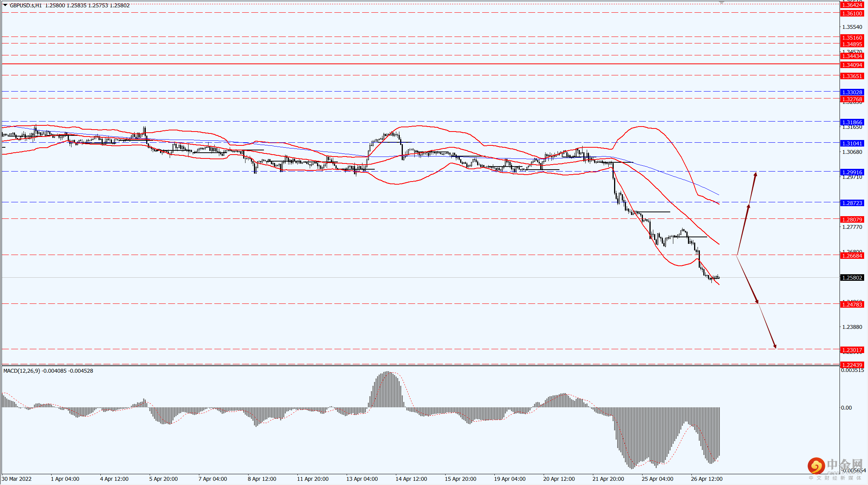Click the 30 Mar 2022 date label
The width and height of the screenshot is (868, 485).
click(x=17, y=479)
